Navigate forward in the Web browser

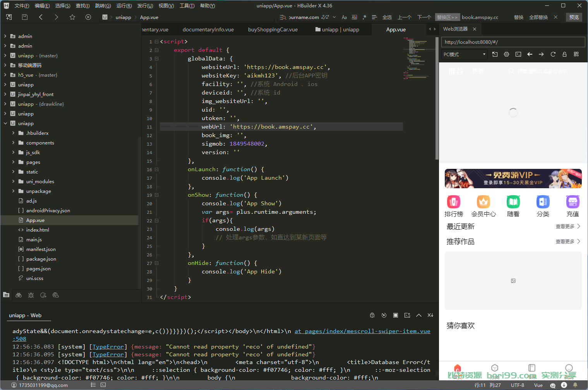click(x=541, y=54)
